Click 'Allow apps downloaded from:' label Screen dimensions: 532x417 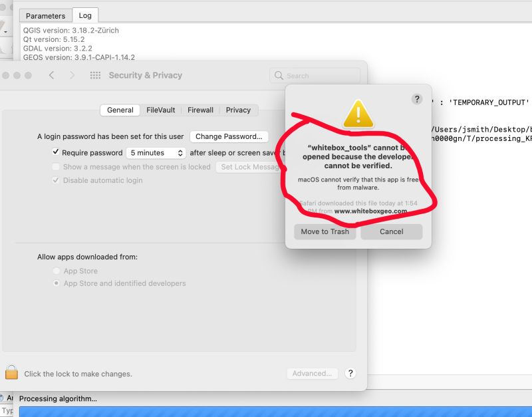tap(88, 257)
